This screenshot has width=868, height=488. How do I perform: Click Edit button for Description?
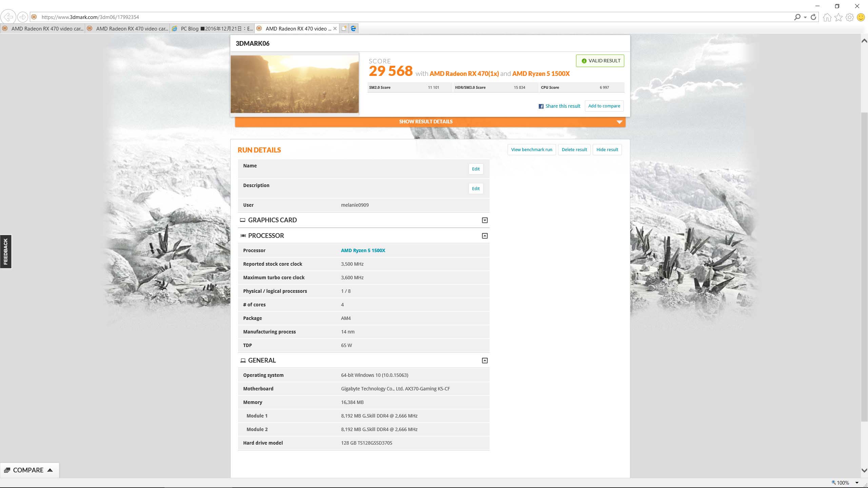point(476,188)
